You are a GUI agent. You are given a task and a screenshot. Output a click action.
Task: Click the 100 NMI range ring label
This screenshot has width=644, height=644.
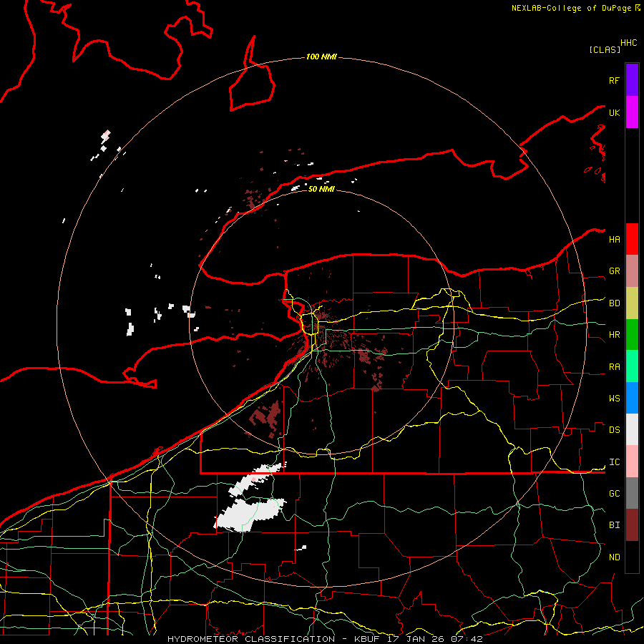(x=321, y=57)
